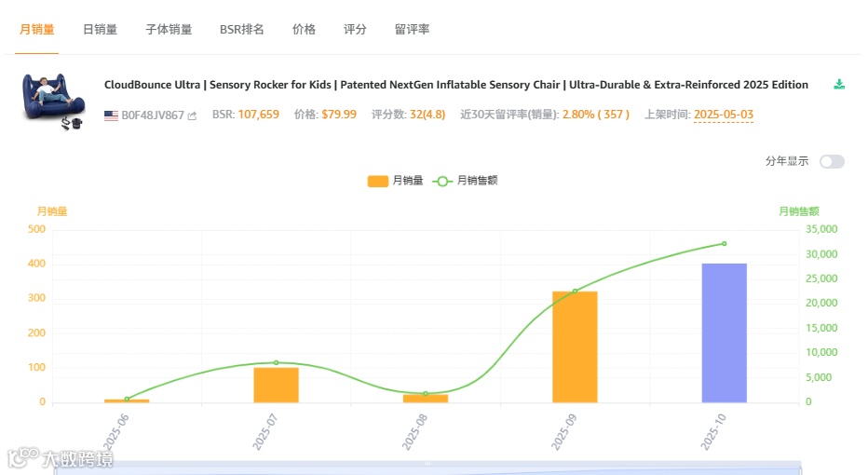
Task: Toggle the 分年显示 switch
Action: 832,162
